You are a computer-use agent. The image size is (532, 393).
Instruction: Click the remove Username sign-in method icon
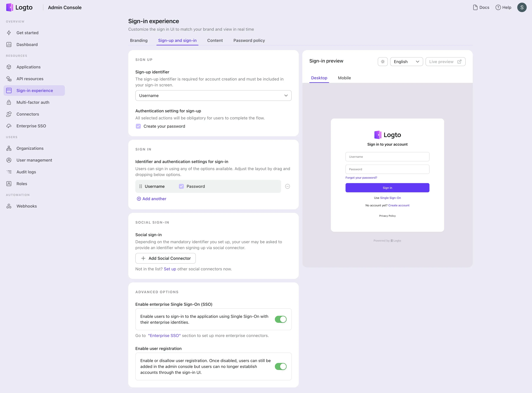point(288,186)
